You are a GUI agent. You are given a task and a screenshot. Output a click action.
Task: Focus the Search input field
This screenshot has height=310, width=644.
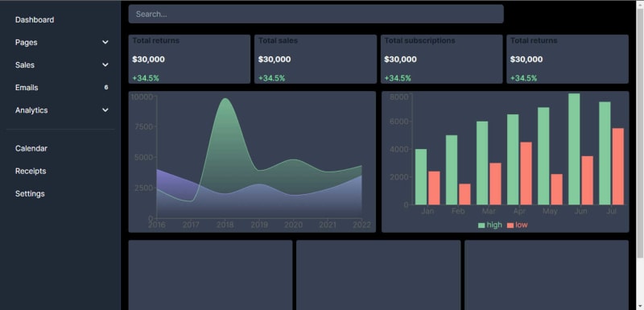(x=316, y=14)
